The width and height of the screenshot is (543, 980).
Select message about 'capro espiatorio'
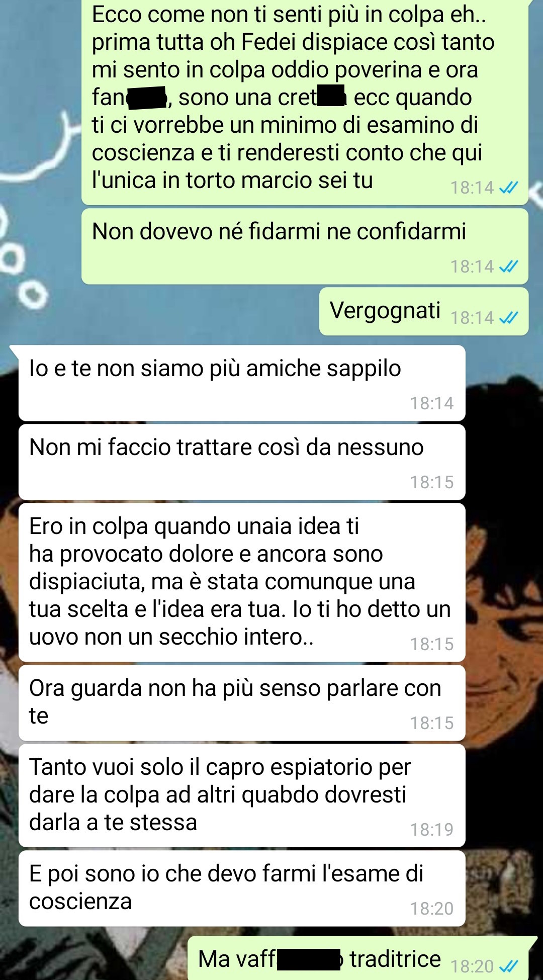click(x=242, y=795)
